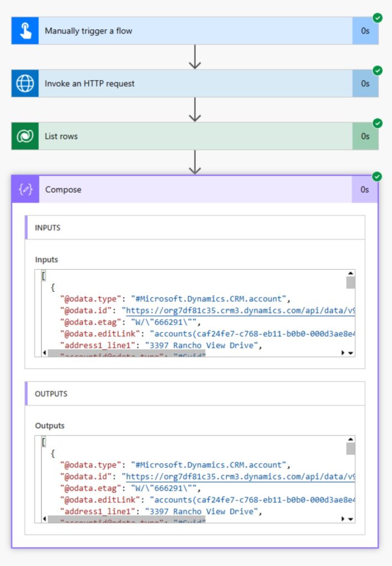Click the 0s duration on Invoke an HTTP request
Viewport: 392px width, 566px height.
[365, 83]
